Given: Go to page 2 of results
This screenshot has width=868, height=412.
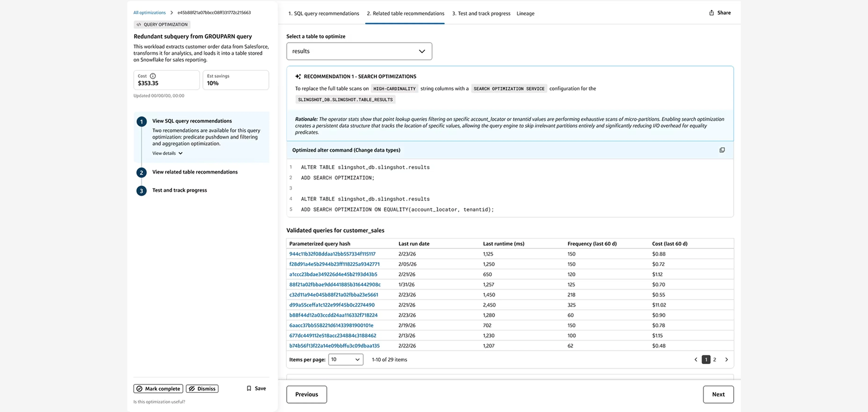Looking at the screenshot, I should click(714, 359).
